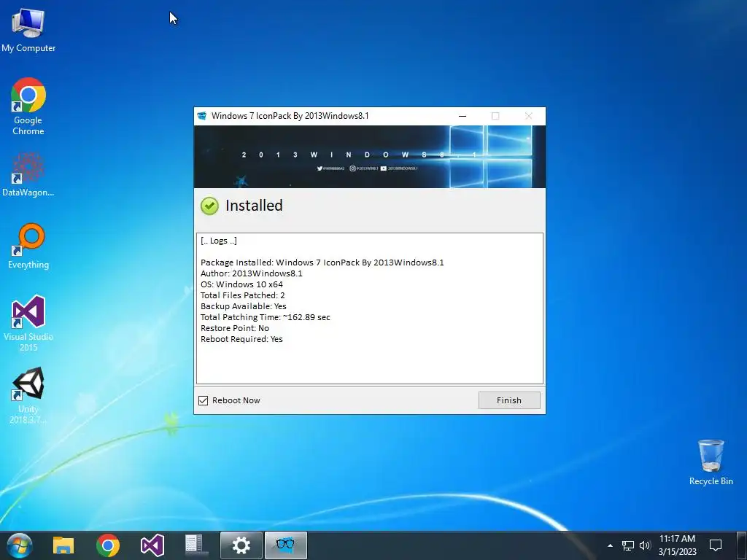Click the Twitter handle in banner
The image size is (747, 560).
pyautogui.click(x=330, y=168)
